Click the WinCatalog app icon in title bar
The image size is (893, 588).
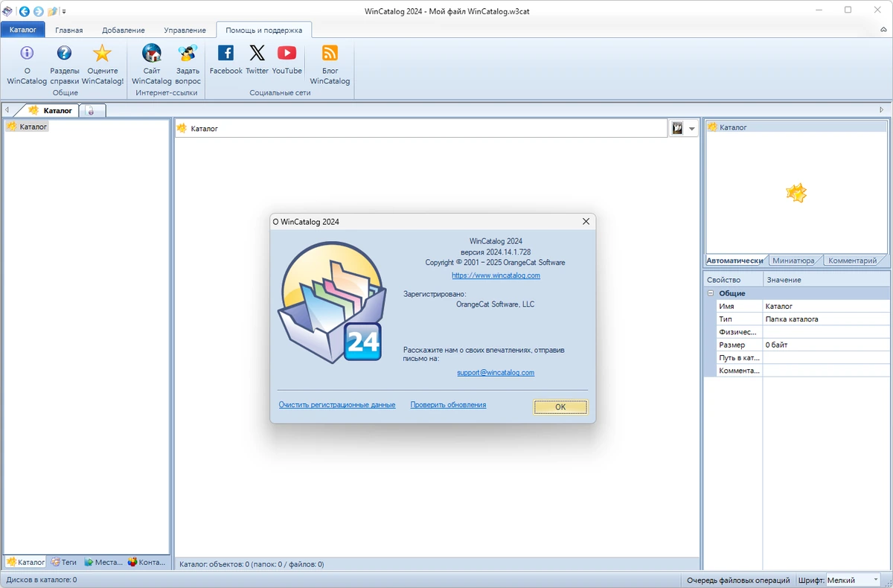pos(7,11)
